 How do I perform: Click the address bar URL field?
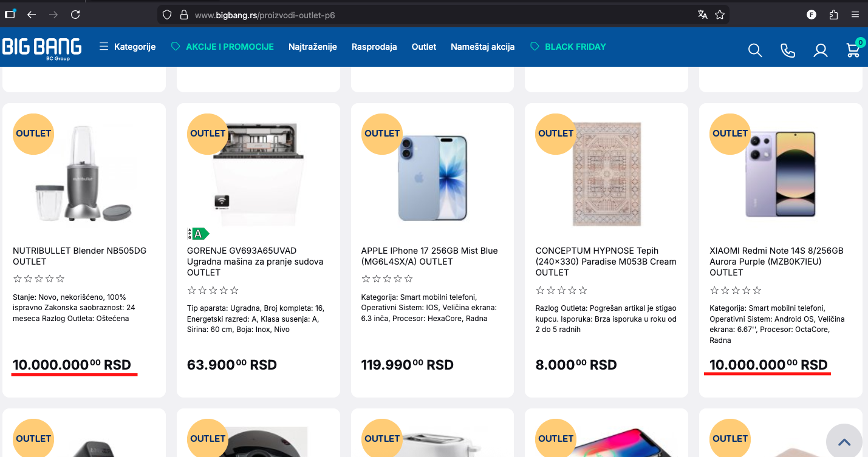click(x=425, y=15)
